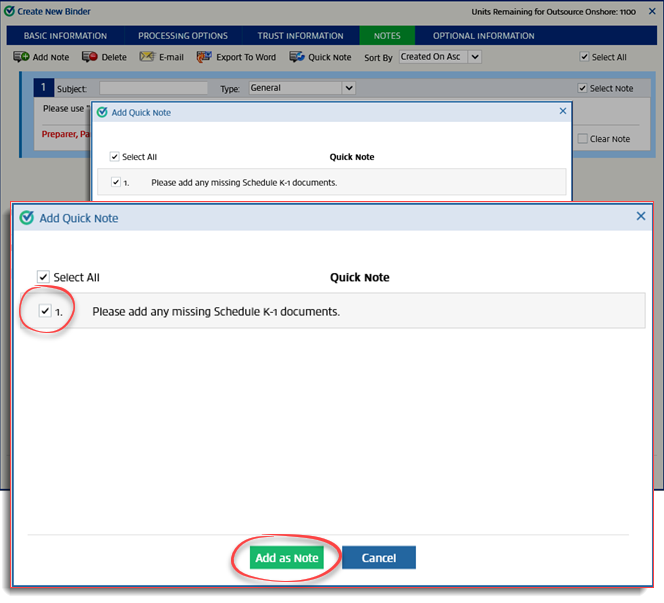664x603 pixels.
Task: Click the Delete note icon
Action: (89, 57)
